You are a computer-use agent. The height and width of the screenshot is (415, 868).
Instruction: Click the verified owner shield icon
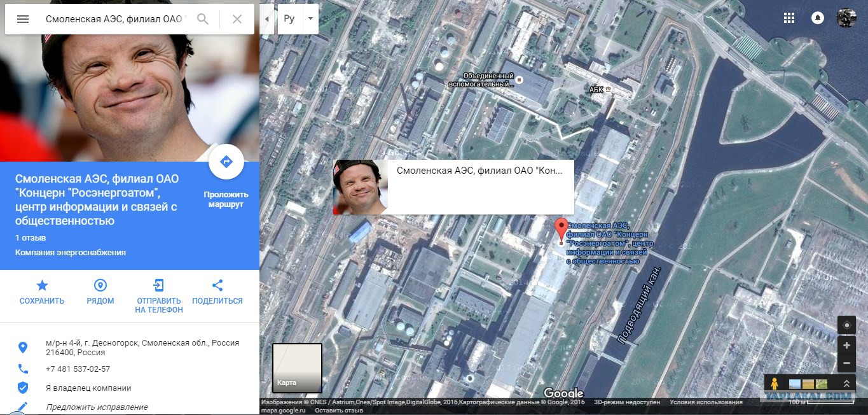tap(23, 388)
